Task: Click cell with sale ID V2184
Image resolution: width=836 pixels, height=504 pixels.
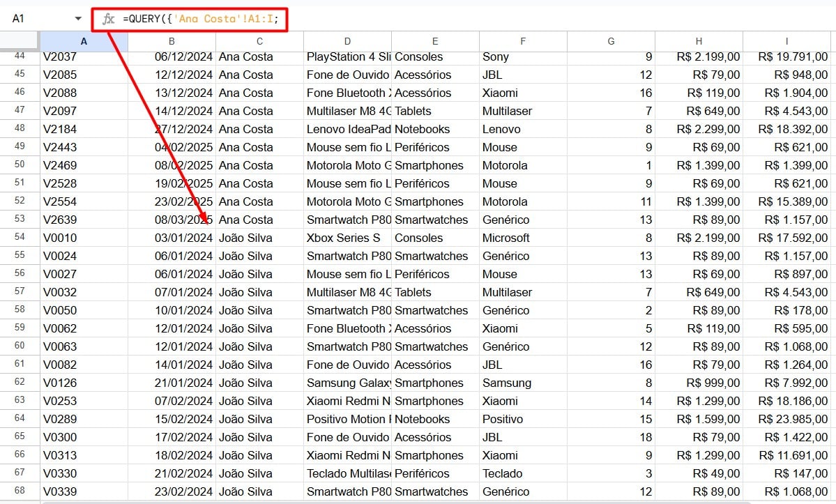Action: (84, 129)
